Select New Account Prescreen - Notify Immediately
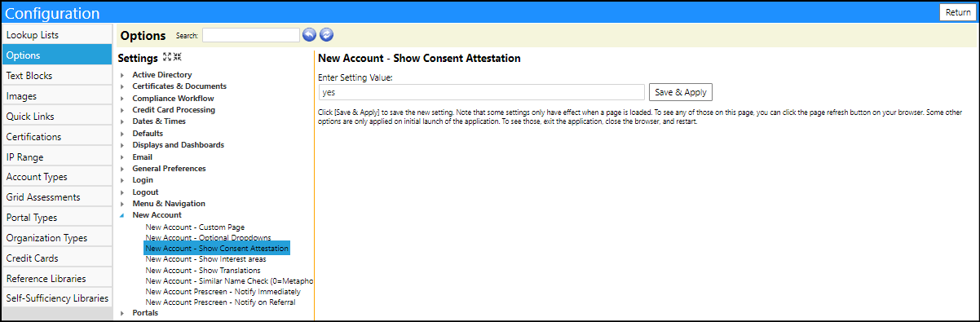The height and width of the screenshot is (322, 980). click(x=223, y=291)
